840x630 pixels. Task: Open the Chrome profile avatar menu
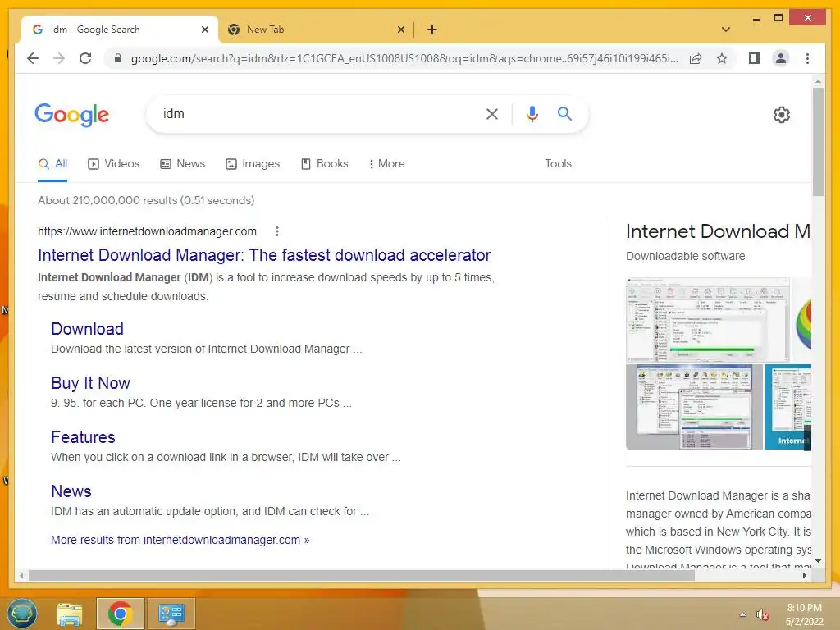[x=781, y=58]
